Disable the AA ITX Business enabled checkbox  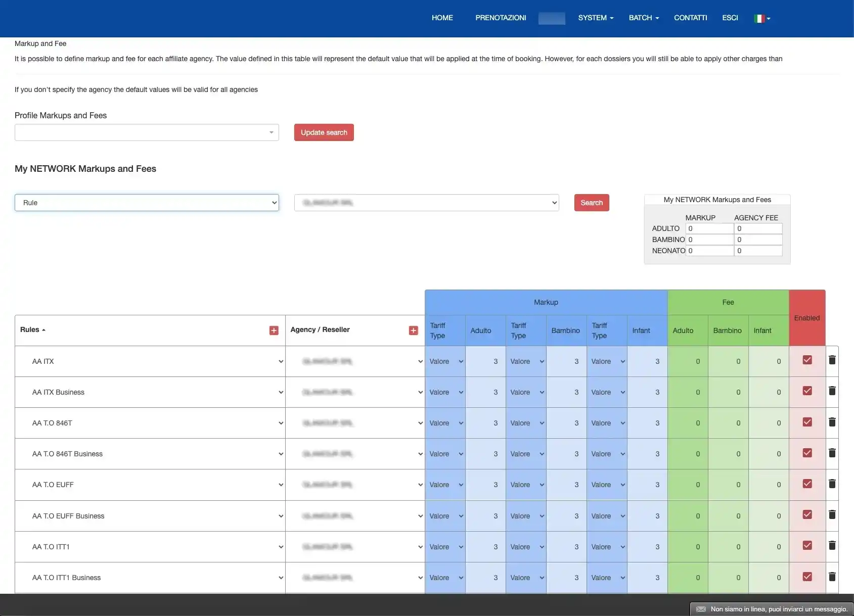point(807,391)
